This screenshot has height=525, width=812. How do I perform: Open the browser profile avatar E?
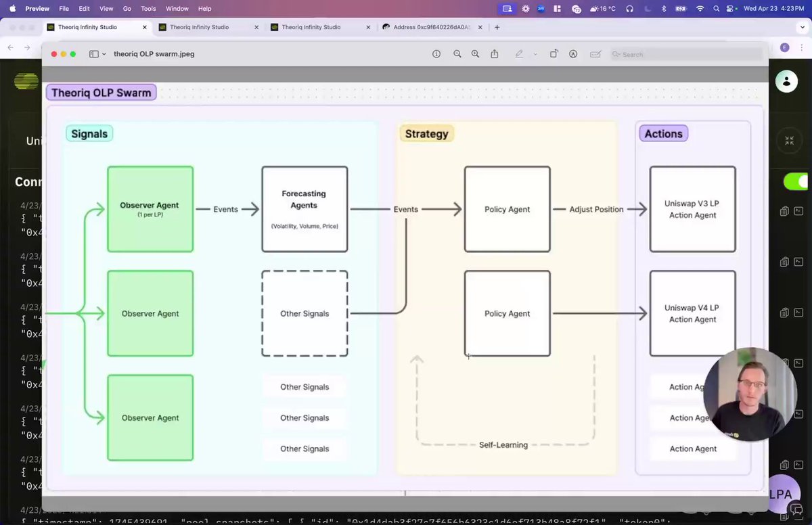pos(785,47)
